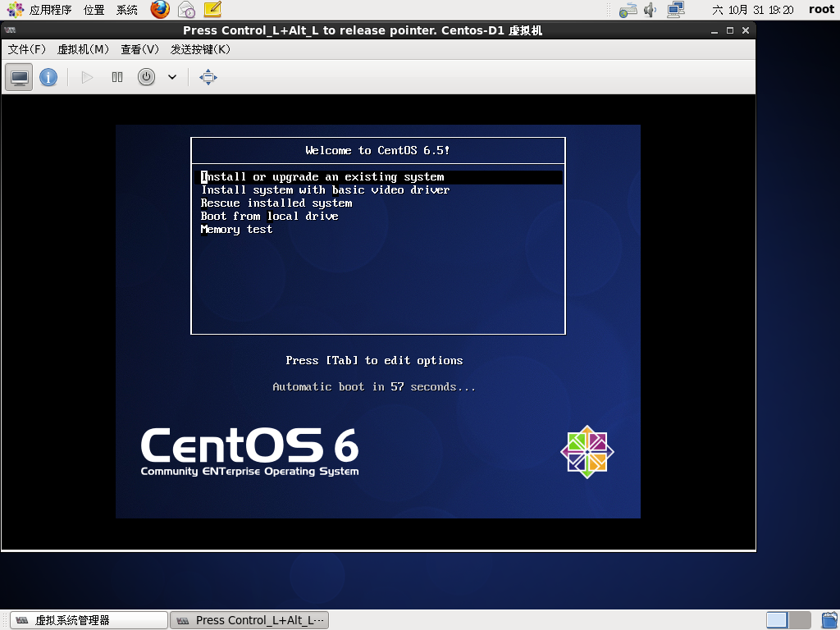Switch to 虚拟系统管理器 taskbar window
This screenshot has height=630, width=840.
pyautogui.click(x=89, y=620)
